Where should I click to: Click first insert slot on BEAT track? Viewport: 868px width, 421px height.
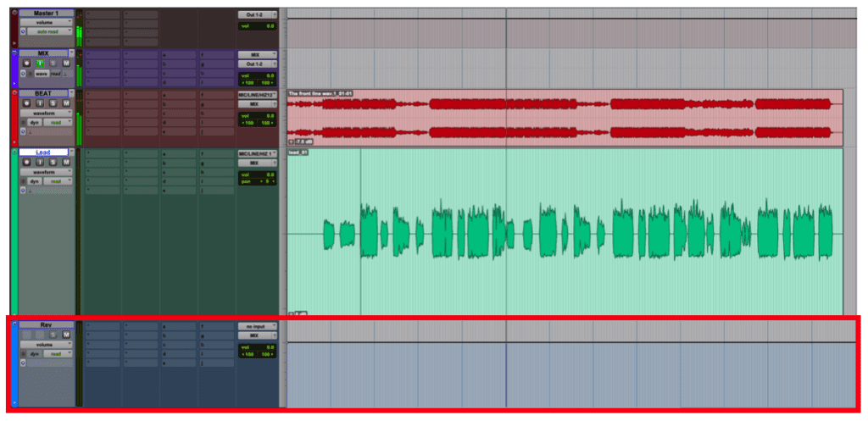(103, 95)
